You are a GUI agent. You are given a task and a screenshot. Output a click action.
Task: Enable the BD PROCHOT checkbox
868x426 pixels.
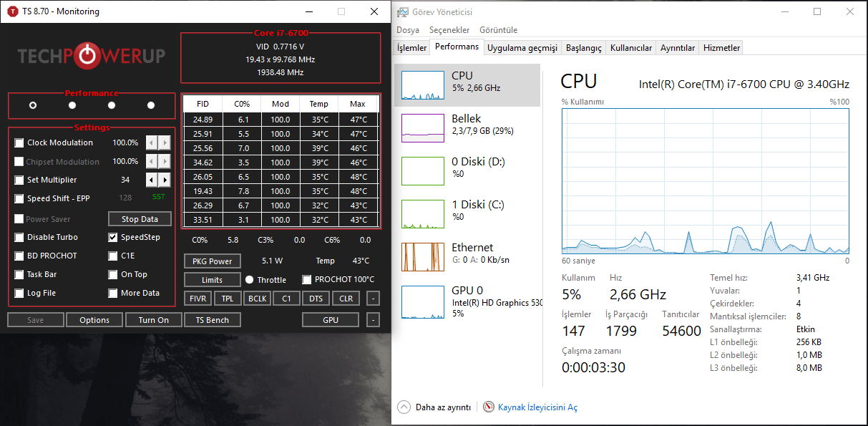coord(19,256)
